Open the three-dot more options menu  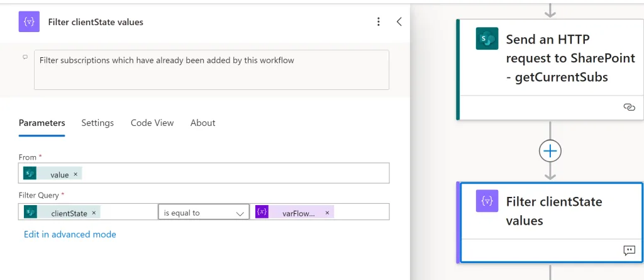(x=379, y=22)
